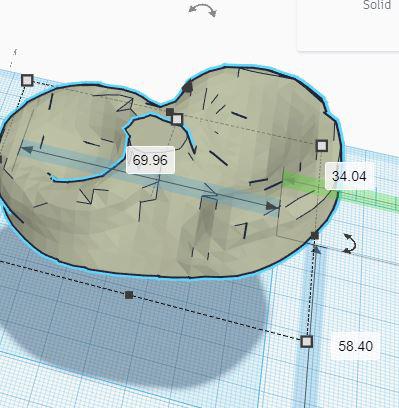Click the 69.96 length dimension box

click(150, 160)
